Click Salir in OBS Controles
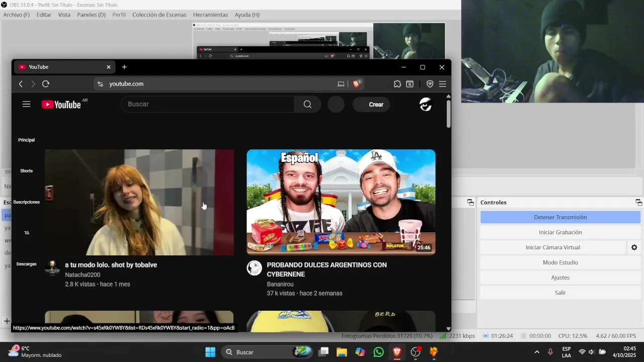Viewport: 644px width, 362px height. pos(560,293)
